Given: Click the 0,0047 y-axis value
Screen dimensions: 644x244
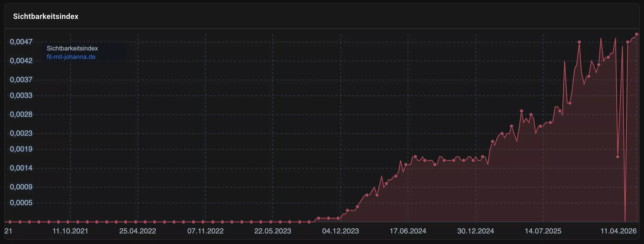Looking at the screenshot, I should pyautogui.click(x=21, y=42).
